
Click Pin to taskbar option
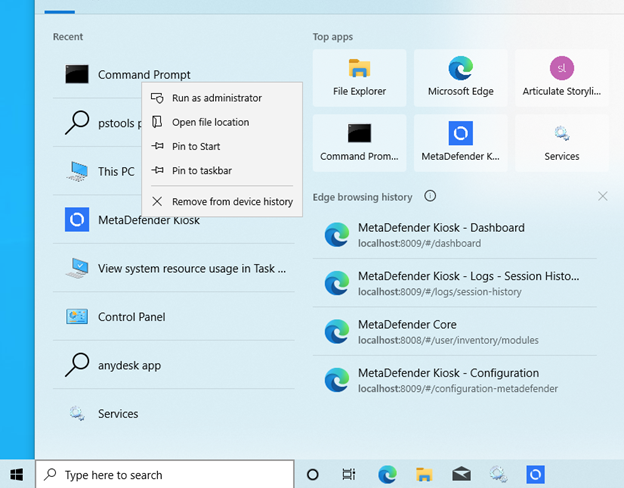coord(222,171)
